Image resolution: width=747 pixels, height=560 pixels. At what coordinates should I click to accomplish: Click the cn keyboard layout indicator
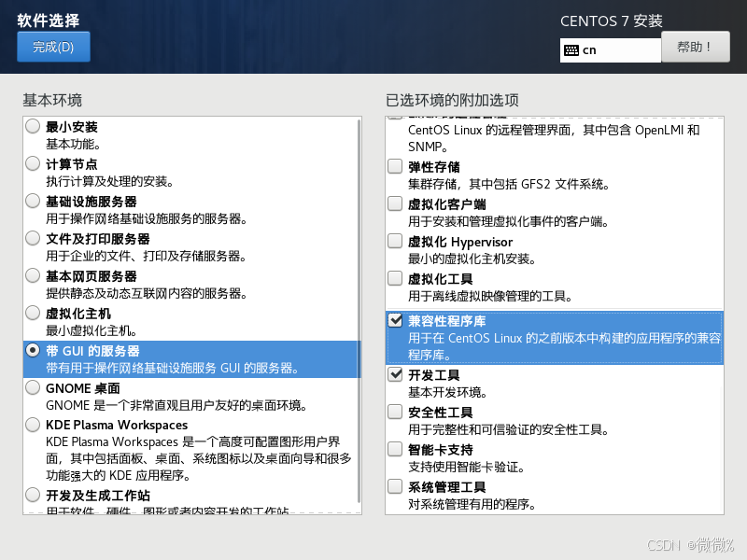(x=611, y=50)
